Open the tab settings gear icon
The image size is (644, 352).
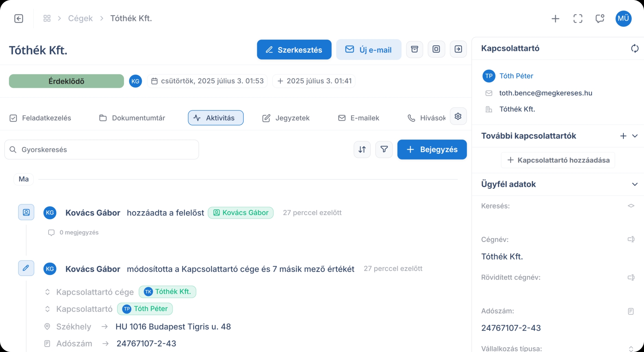point(458,116)
